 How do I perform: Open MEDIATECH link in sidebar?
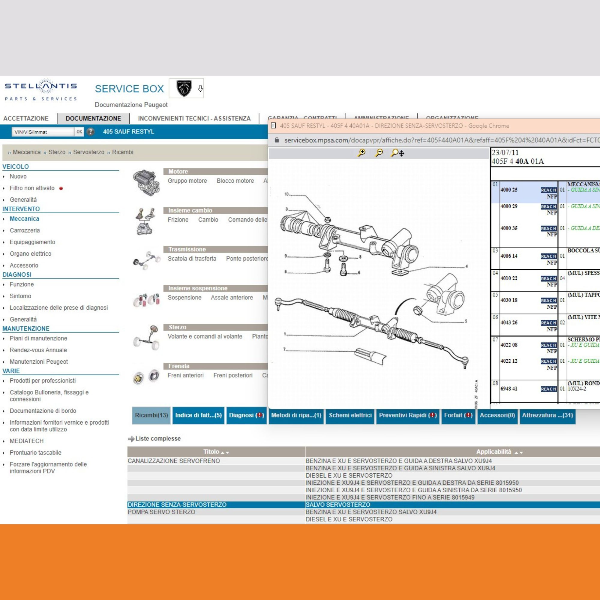click(x=26, y=441)
